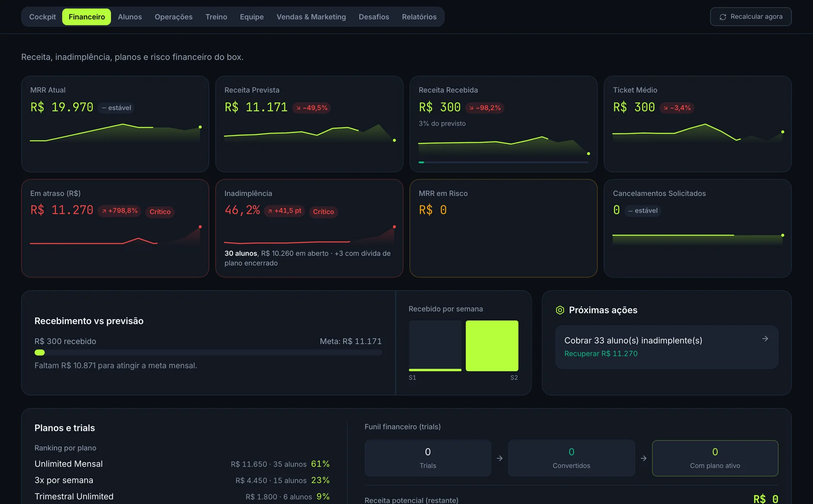Open the Receita Prevista card

tap(309, 124)
